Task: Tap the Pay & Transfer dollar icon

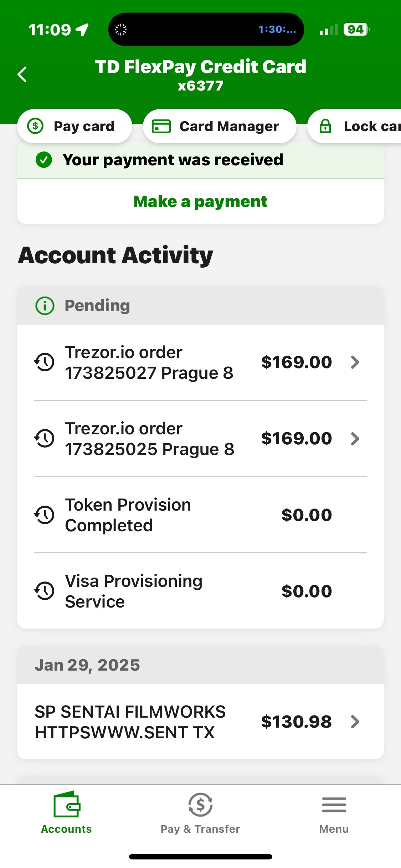Action: click(200, 805)
